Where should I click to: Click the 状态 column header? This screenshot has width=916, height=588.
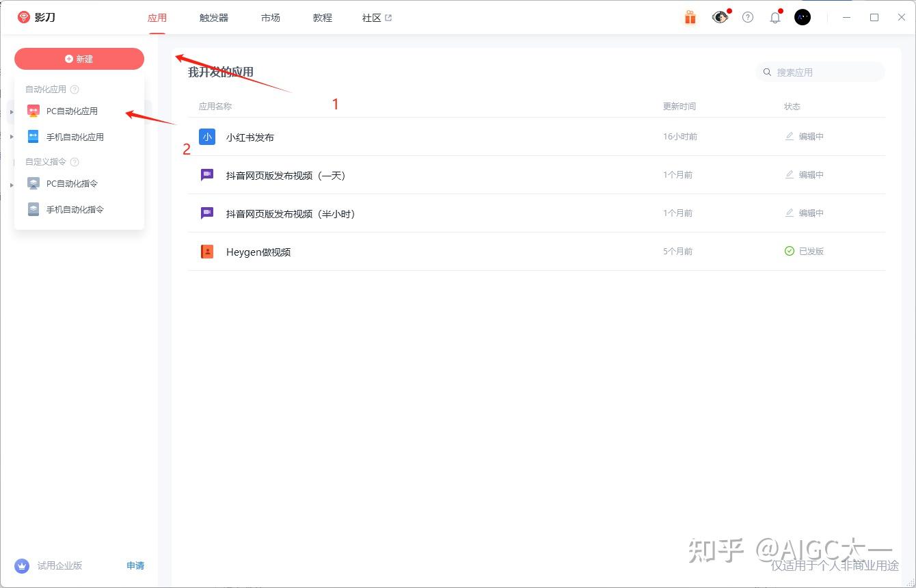pos(792,107)
